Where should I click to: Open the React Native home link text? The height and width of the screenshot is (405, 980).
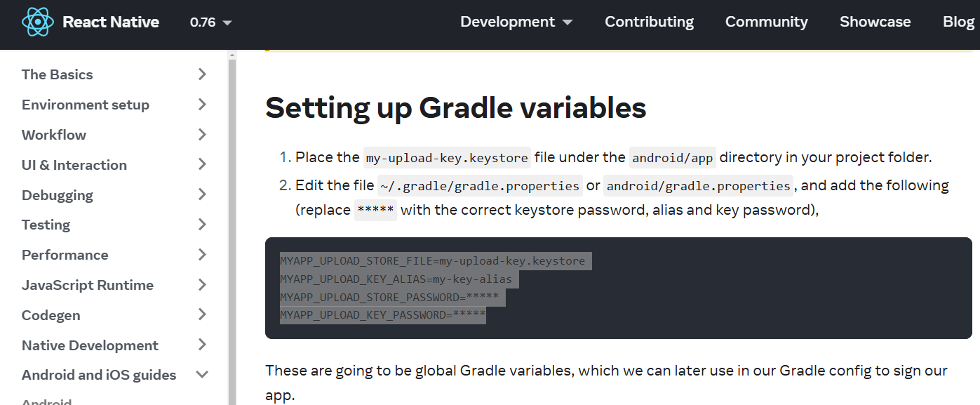pos(111,22)
